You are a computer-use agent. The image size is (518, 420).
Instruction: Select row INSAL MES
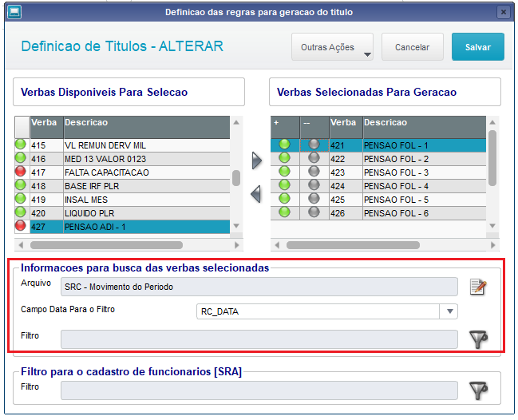122,200
